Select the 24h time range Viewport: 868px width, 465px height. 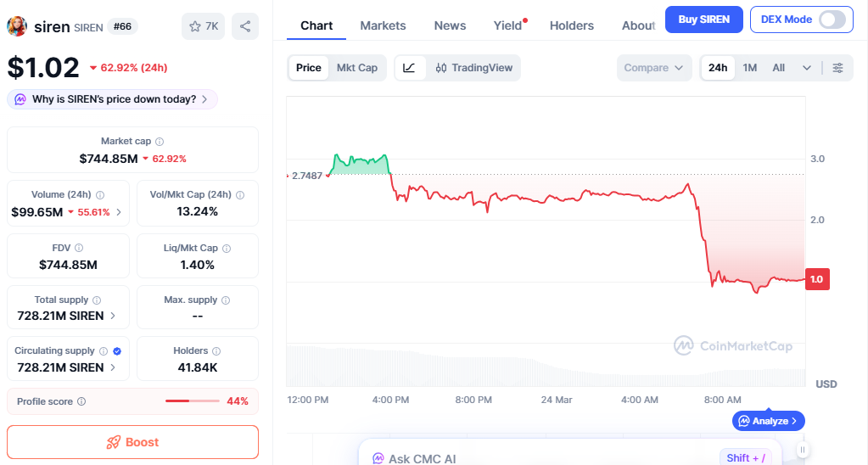point(718,68)
